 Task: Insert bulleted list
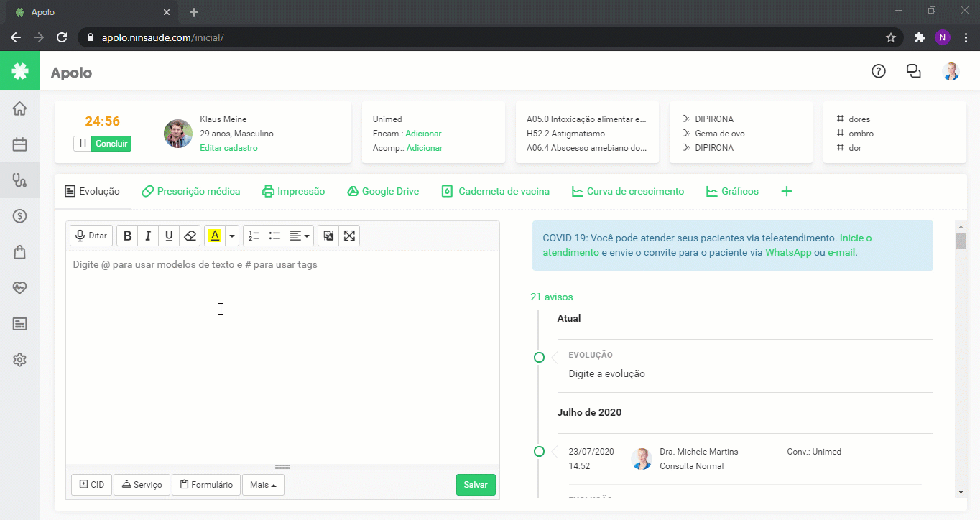coord(274,236)
